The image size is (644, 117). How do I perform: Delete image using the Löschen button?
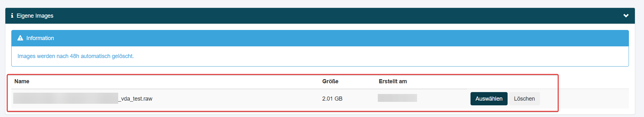[524, 99]
